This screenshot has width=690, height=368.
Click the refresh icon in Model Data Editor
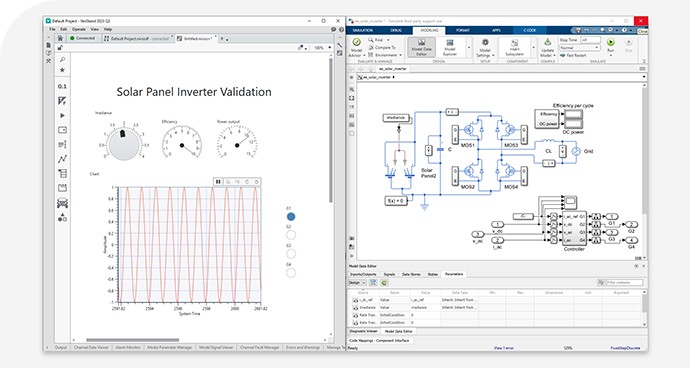(384, 283)
